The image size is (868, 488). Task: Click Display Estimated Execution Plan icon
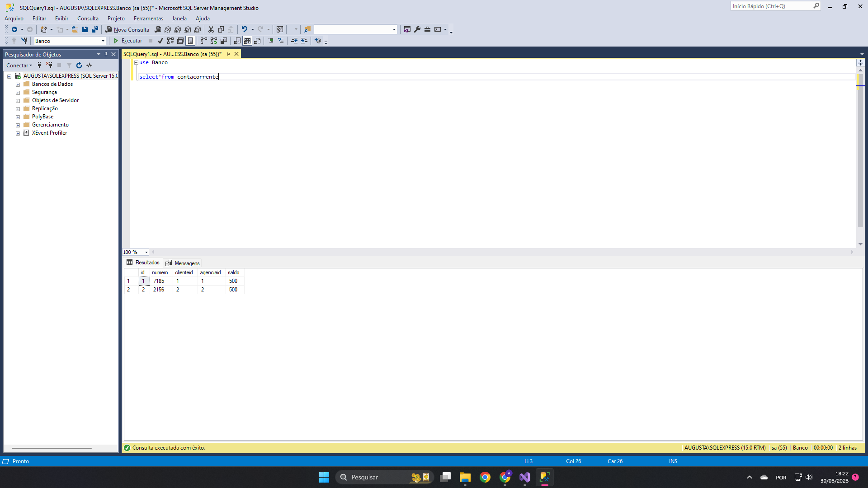[170, 41]
